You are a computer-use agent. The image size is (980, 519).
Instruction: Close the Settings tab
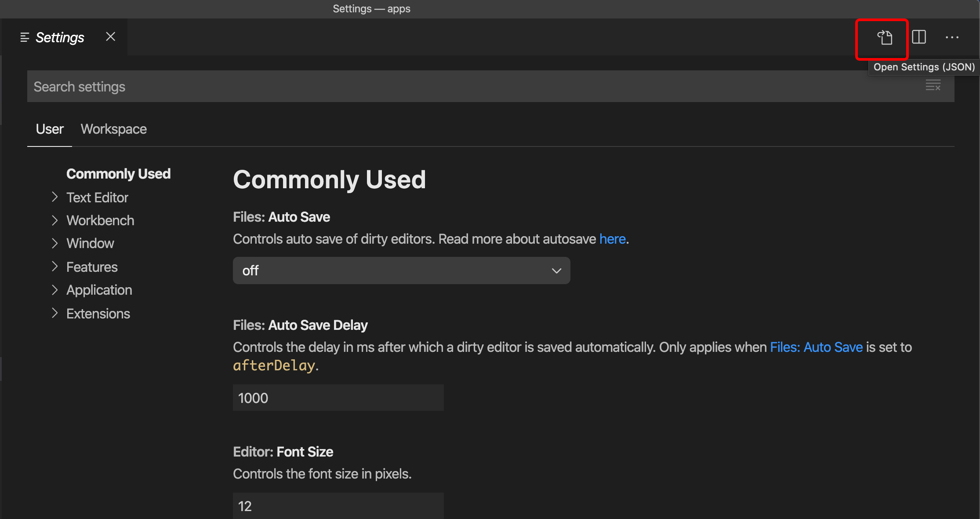pyautogui.click(x=111, y=37)
